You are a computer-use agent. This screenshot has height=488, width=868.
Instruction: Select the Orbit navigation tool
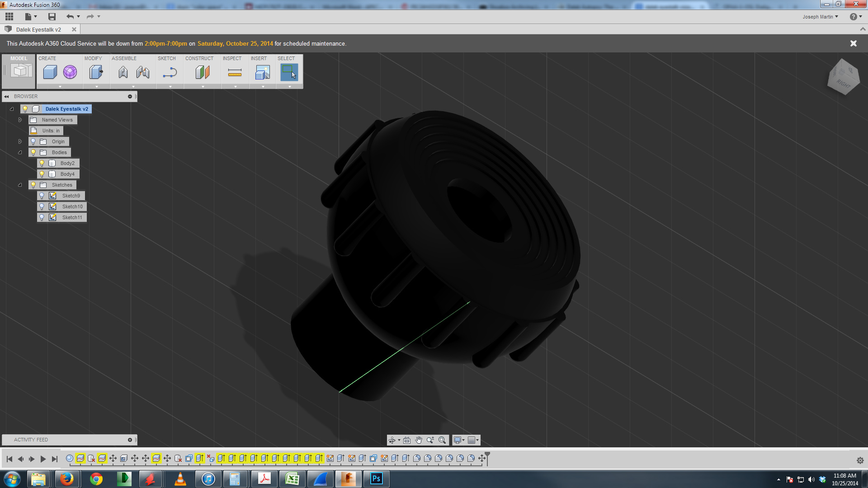tap(392, 440)
